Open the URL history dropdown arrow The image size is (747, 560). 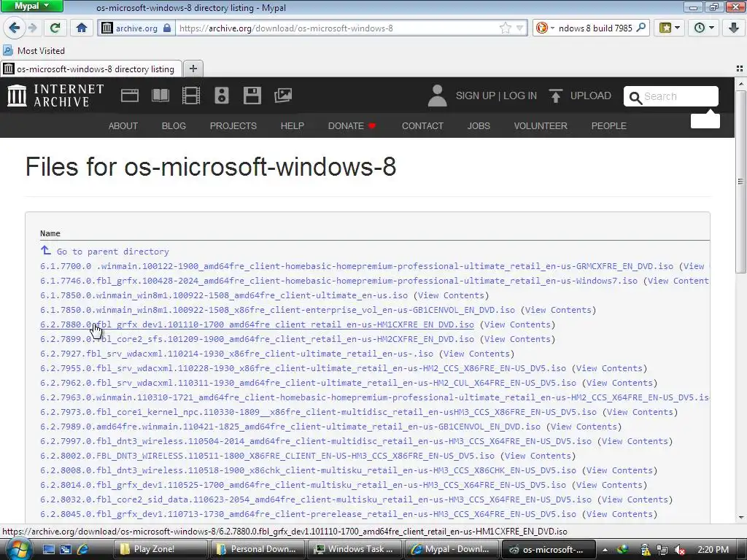(519, 28)
